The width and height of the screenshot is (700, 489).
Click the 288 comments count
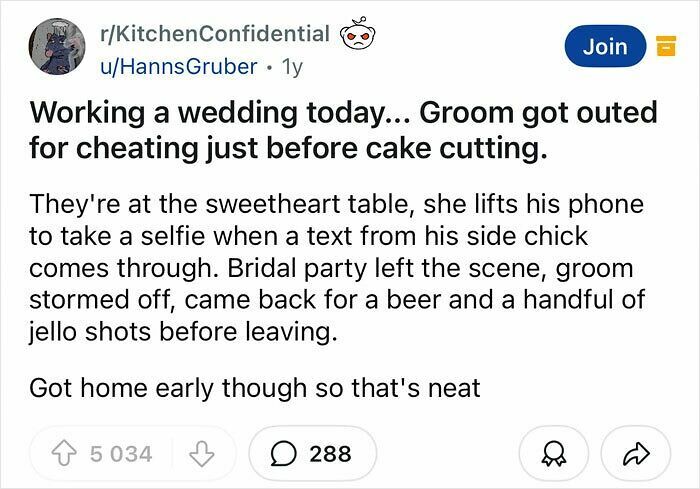(330, 454)
